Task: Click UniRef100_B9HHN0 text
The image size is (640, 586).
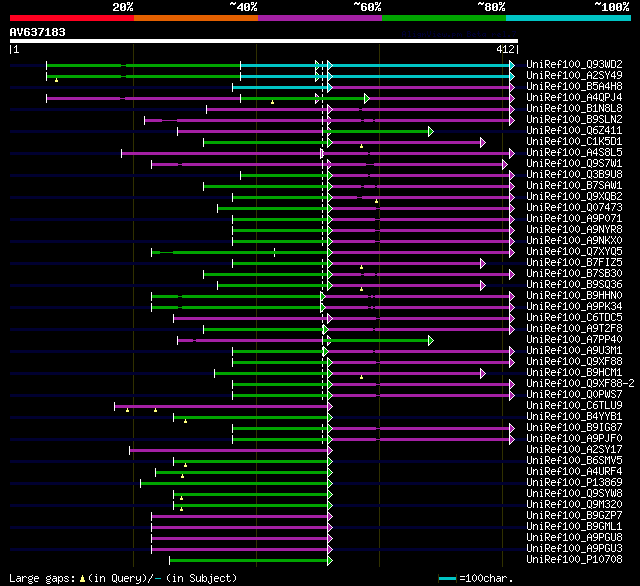Action: click(x=574, y=296)
